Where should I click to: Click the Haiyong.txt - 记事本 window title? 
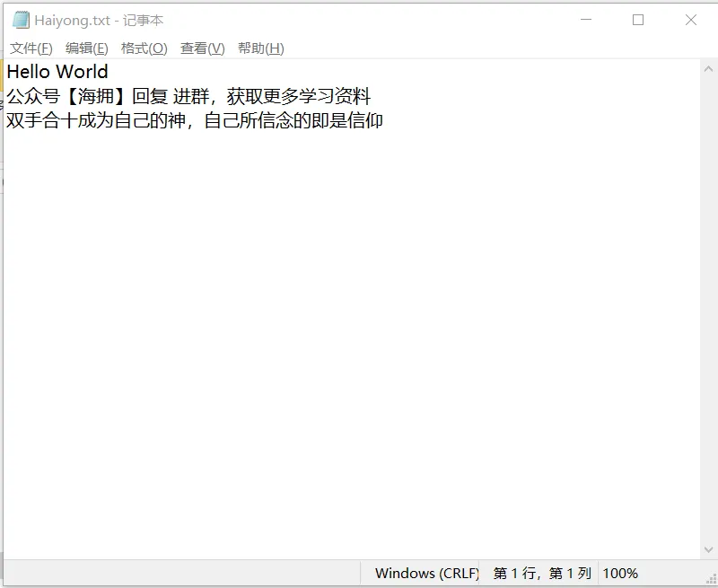click(x=99, y=21)
